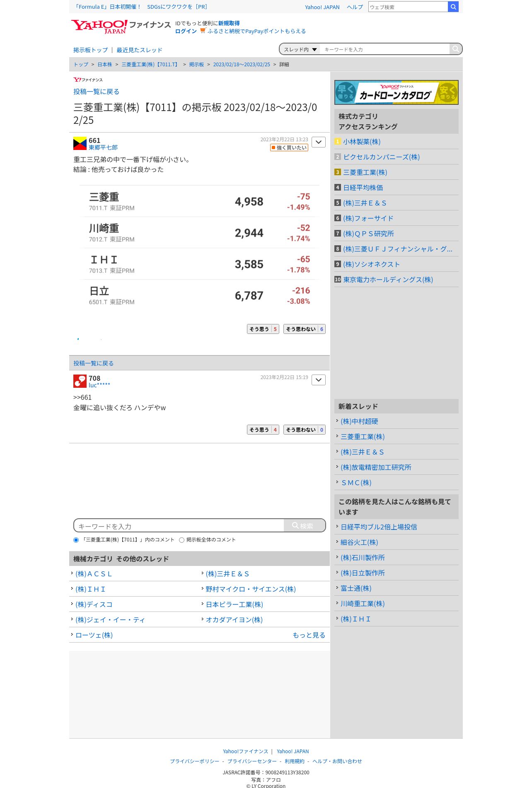The image size is (532, 788).
Task: Click the ヘルプ link in header
Action: [355, 7]
